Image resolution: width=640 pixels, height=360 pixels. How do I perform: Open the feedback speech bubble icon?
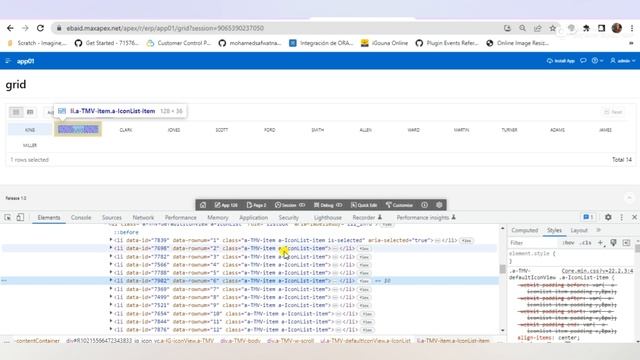click(583, 61)
